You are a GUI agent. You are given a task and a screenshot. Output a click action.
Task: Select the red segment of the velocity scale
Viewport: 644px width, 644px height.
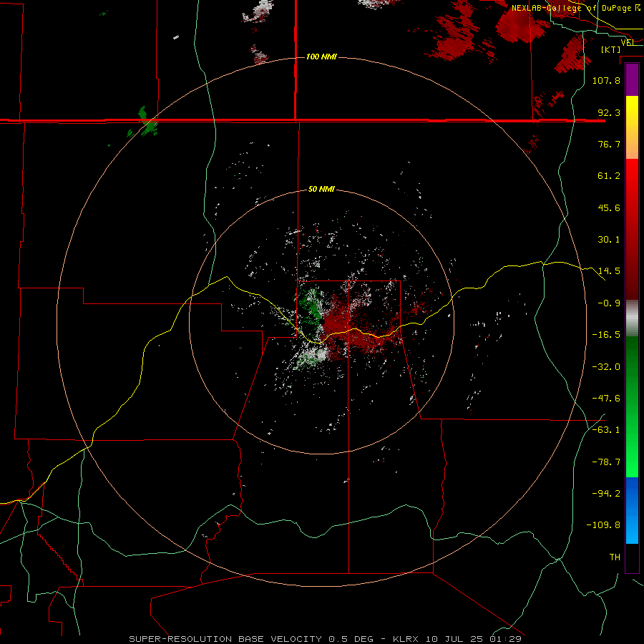coord(632,229)
